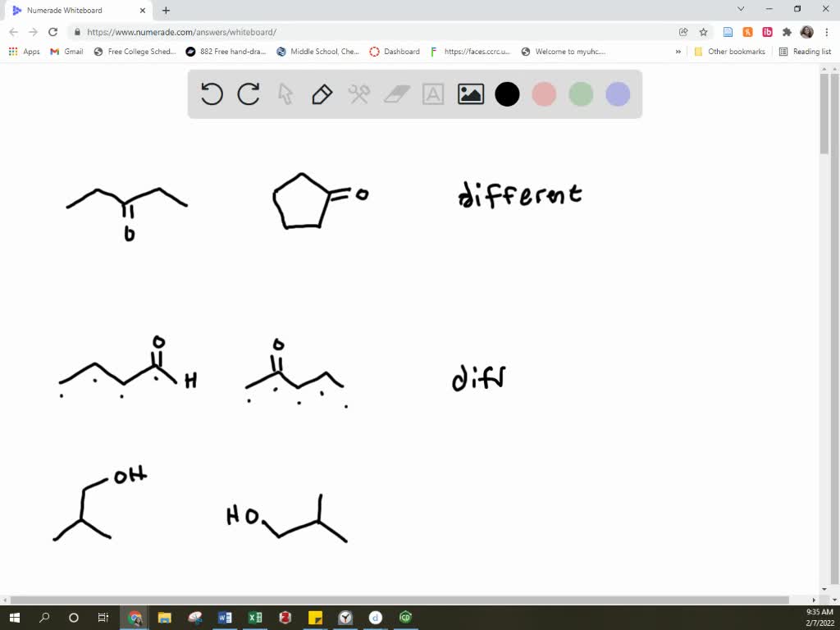This screenshot has width=840, height=630.
Task: Open a new browser tab
Action: pos(166,10)
